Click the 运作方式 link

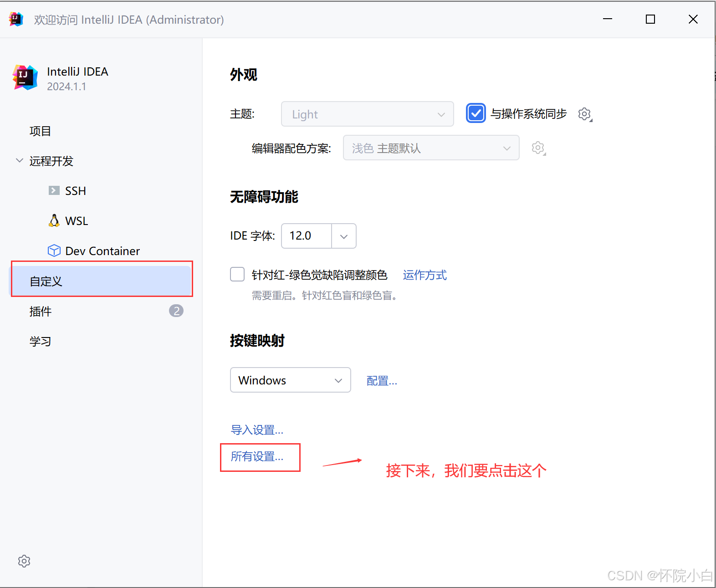[425, 275]
